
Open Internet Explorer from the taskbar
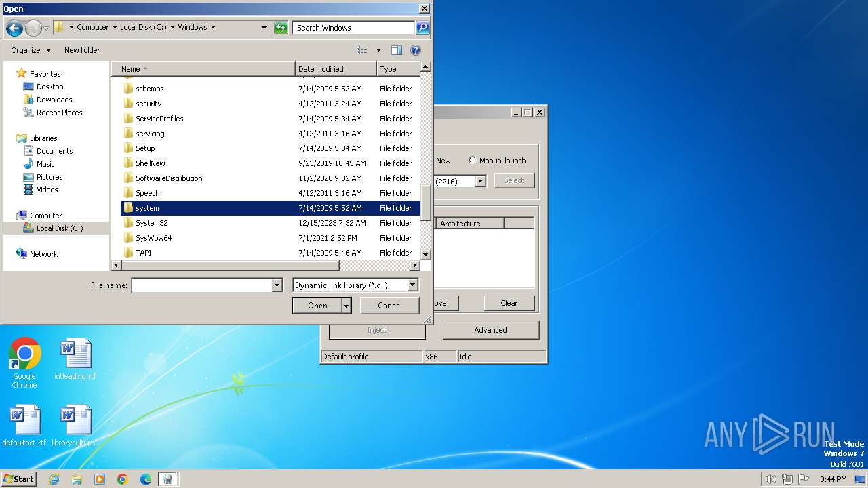pos(54,479)
